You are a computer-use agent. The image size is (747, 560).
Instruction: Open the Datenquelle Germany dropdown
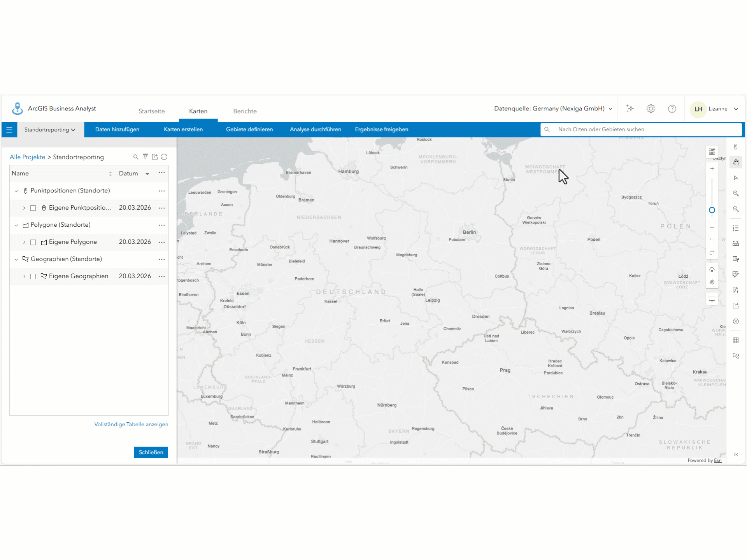coord(553,108)
